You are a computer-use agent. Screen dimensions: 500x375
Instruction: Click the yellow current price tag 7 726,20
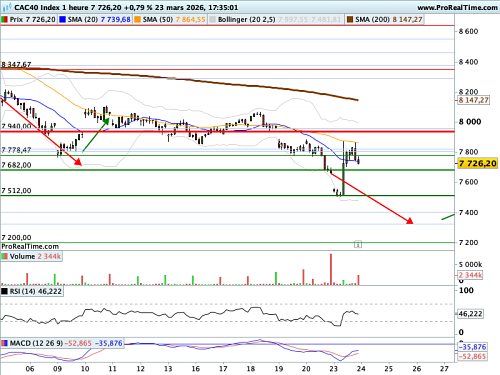[477, 163]
